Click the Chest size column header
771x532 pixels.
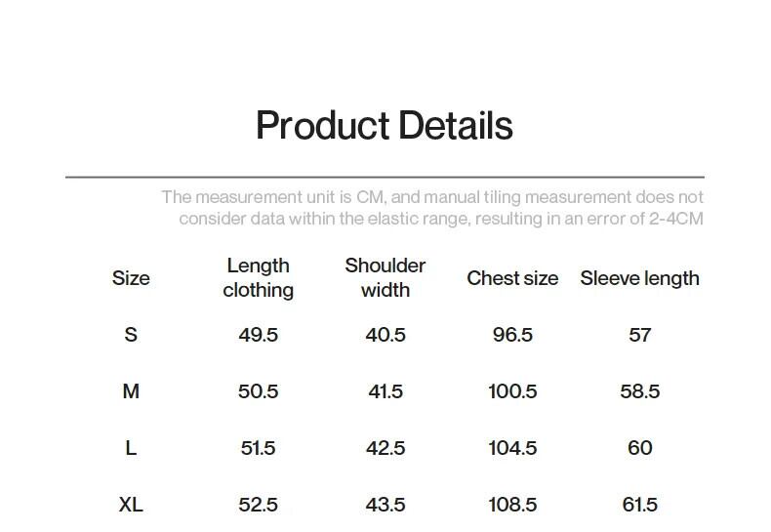click(x=512, y=278)
